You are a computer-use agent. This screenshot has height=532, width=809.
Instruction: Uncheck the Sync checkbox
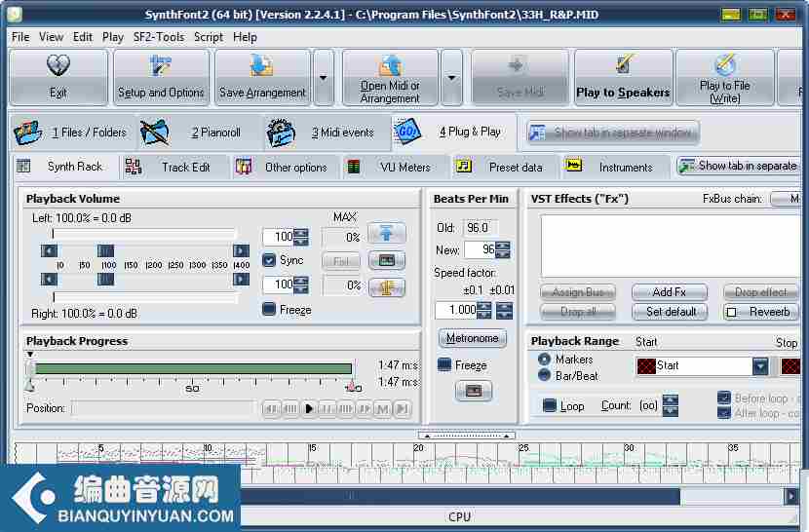pyautogui.click(x=269, y=259)
